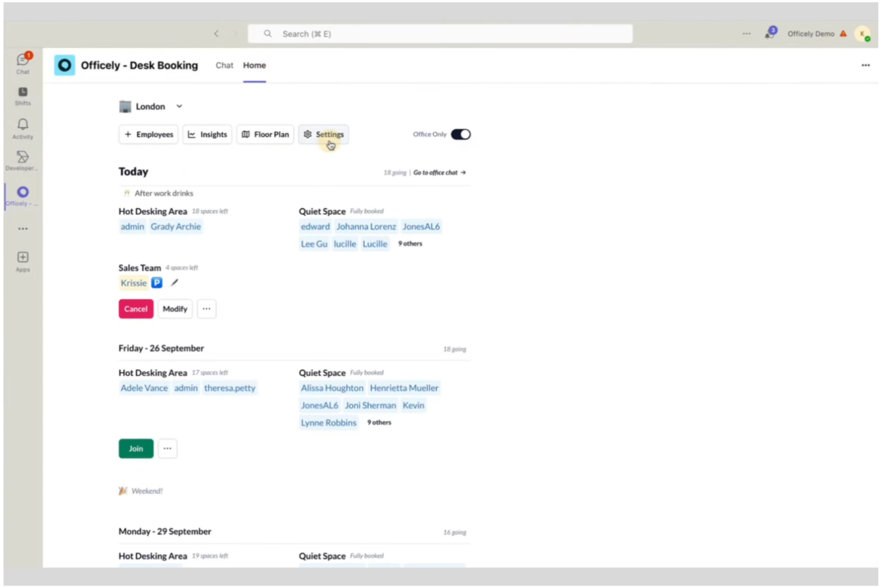Click the Kevin name tag
Screen dimensions: 882x588
(414, 405)
